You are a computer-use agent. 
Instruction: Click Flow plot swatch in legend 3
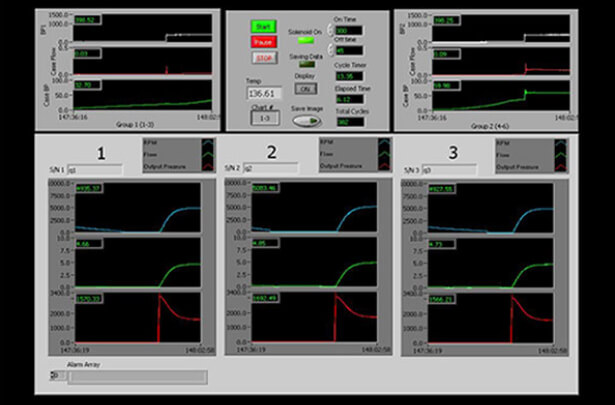(561, 155)
